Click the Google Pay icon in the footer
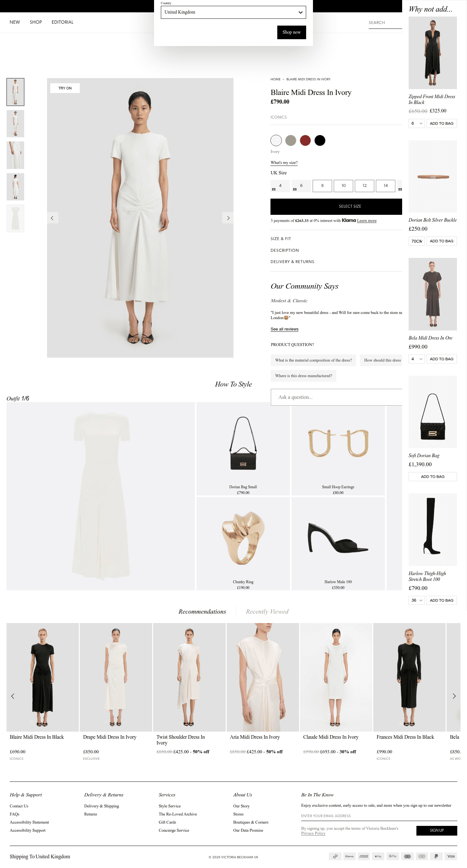Screen dimensions: 467x868 pyautogui.click(x=393, y=856)
